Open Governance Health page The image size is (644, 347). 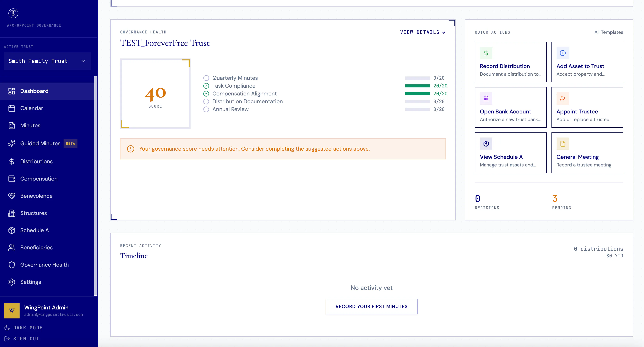[47, 265]
